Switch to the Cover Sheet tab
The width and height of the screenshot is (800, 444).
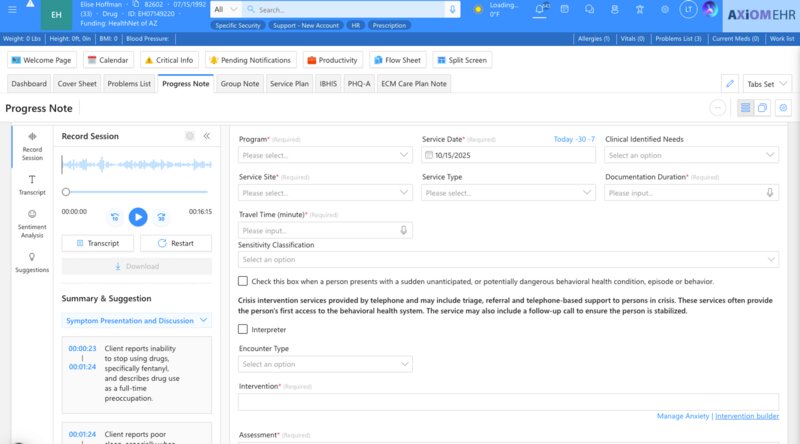coord(77,84)
